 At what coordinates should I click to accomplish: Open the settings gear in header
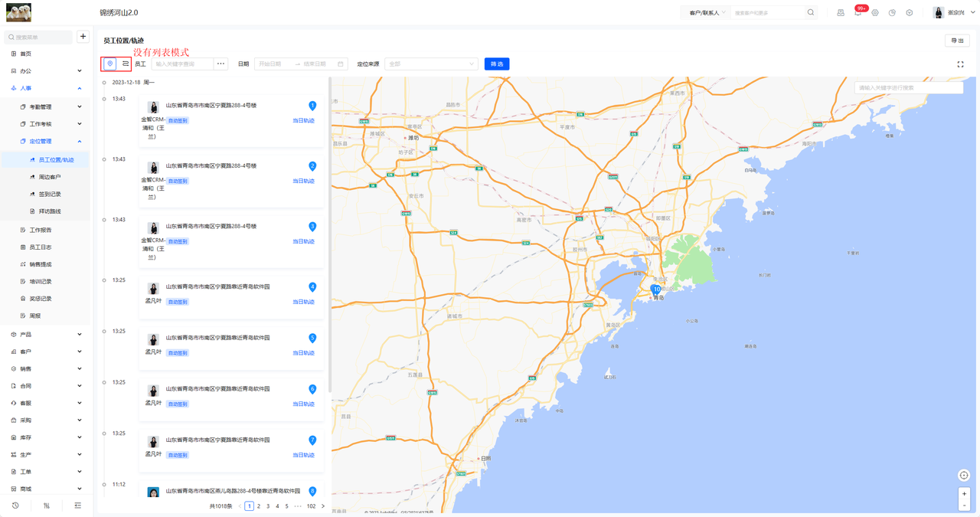point(875,13)
